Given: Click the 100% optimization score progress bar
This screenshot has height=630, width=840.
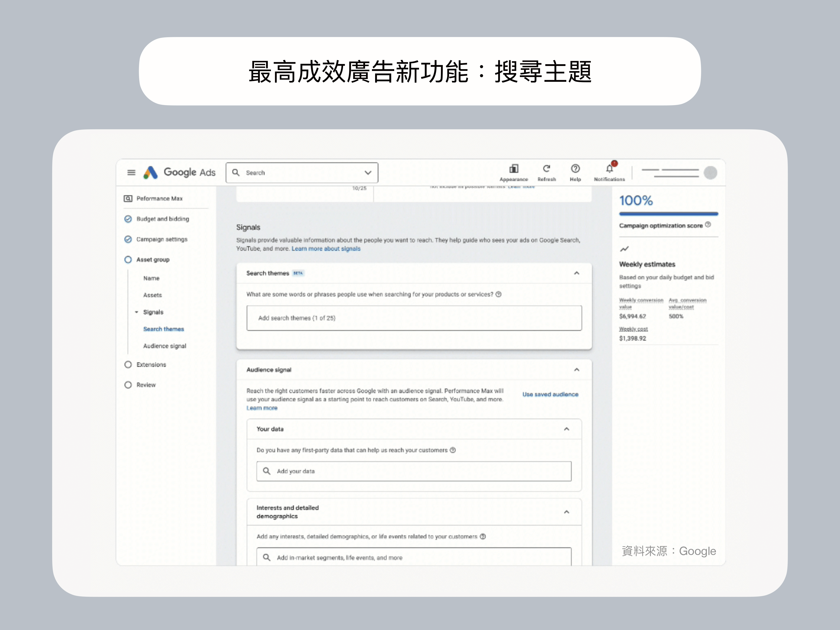Looking at the screenshot, I should point(668,214).
